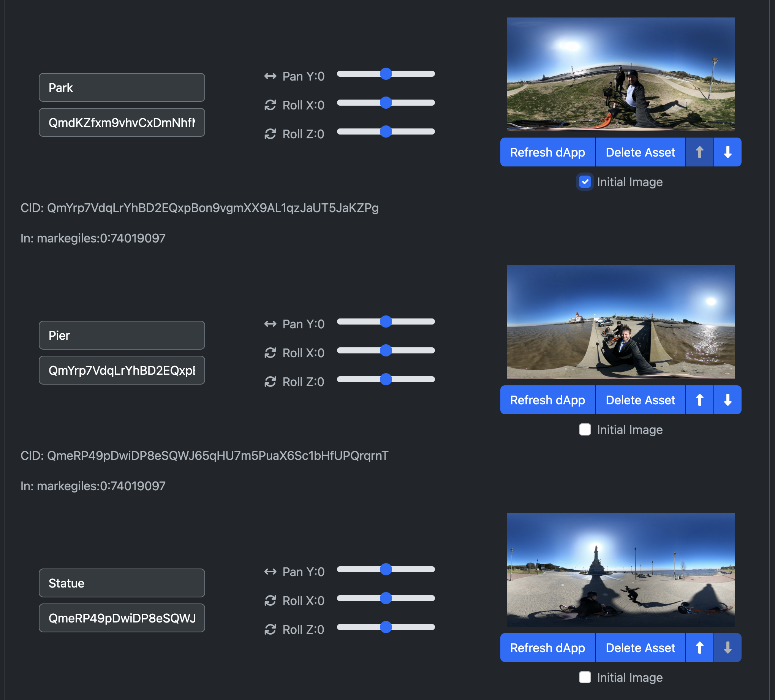Select the CID text starting QmeRP49pDwiDP8
This screenshot has height=700, width=775.
pos(204,456)
